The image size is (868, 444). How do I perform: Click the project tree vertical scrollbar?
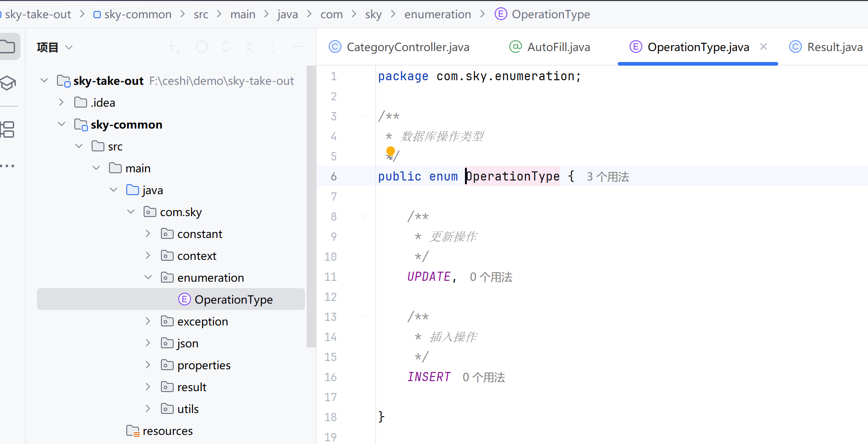point(311,205)
